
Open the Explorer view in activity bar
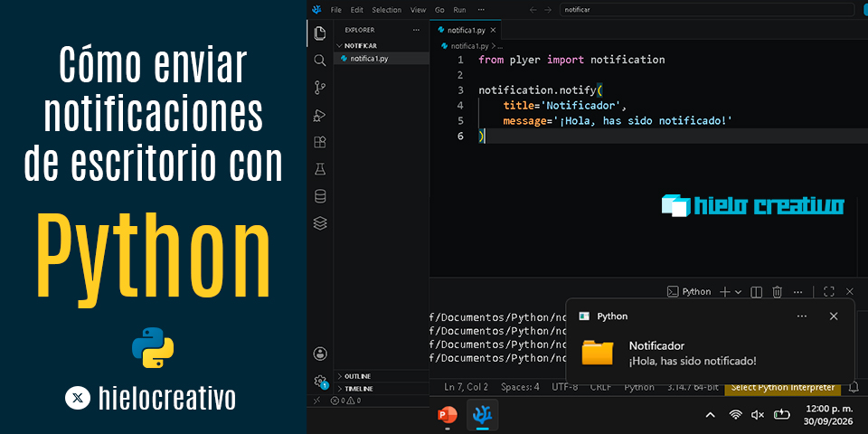(x=320, y=33)
